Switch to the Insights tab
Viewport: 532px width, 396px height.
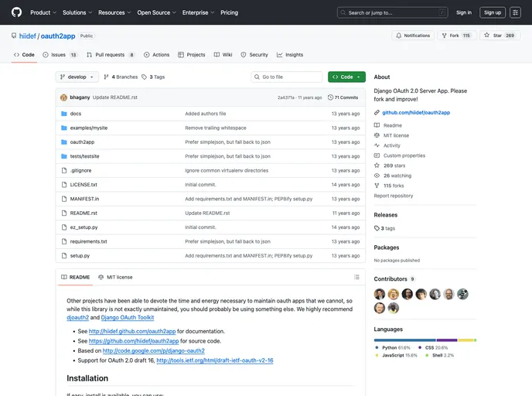(x=290, y=55)
